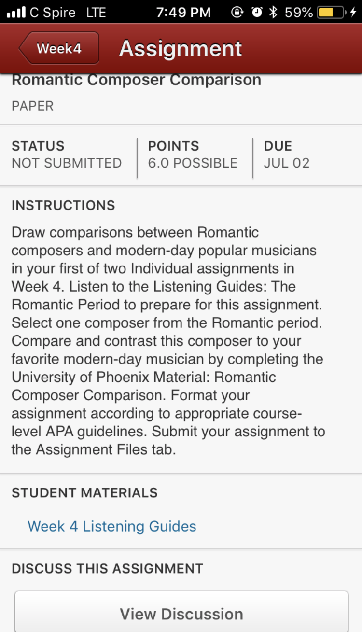Tap the Bluetooth icon in status bar
Image resolution: width=362 pixels, height=644 pixels.
point(273,12)
